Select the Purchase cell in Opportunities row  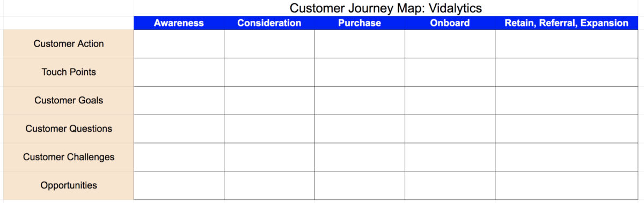[x=360, y=186]
